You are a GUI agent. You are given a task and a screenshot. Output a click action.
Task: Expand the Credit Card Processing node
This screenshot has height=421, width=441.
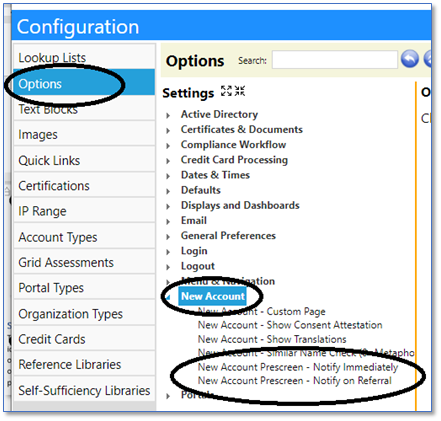tap(168, 161)
